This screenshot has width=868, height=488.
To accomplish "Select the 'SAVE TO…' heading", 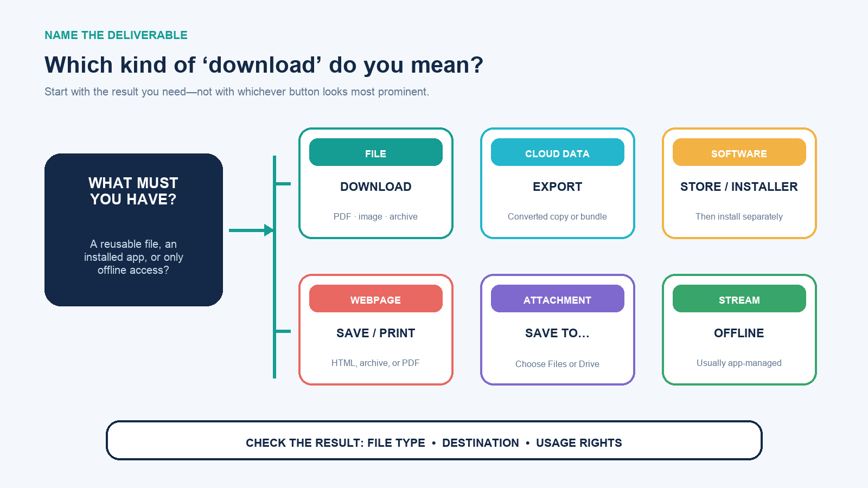I will tap(557, 333).
